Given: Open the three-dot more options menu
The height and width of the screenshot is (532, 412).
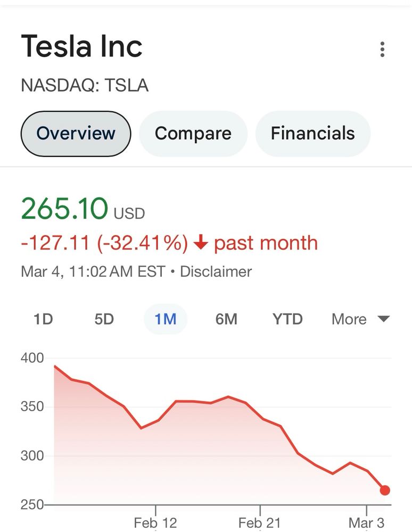Looking at the screenshot, I should coord(382,50).
